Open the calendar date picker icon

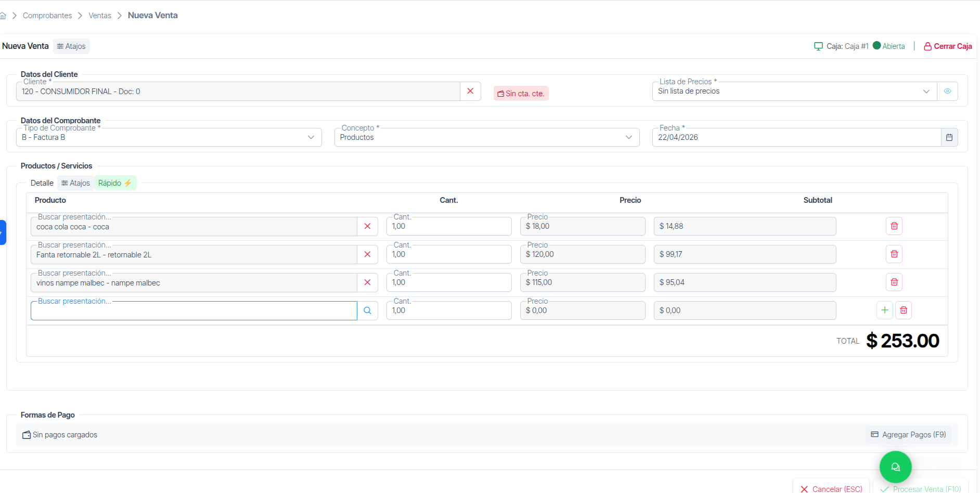[949, 137]
